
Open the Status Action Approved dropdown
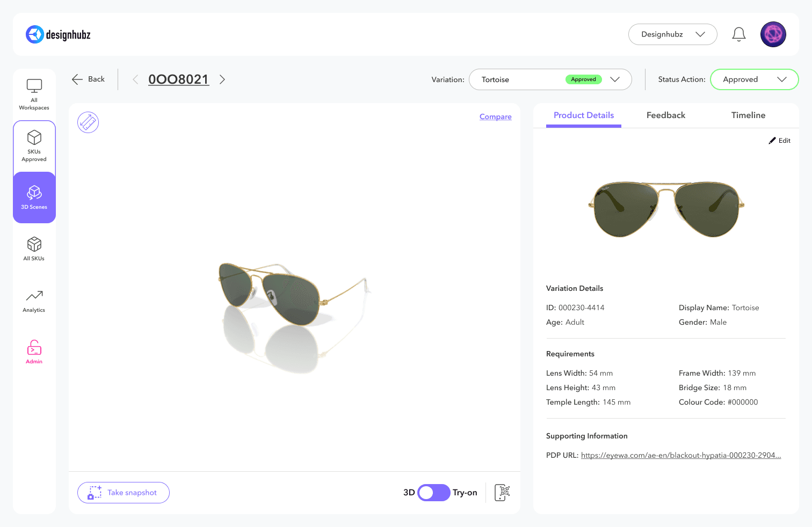755,79
